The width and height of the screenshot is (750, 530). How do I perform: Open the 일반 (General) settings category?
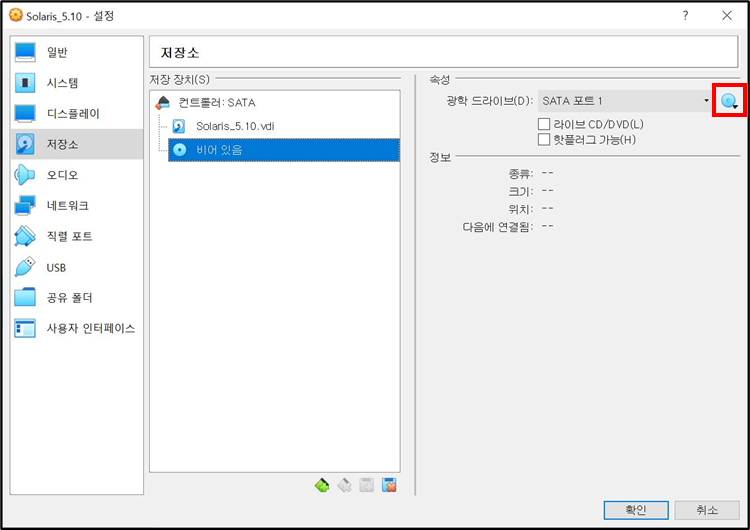(x=77, y=52)
